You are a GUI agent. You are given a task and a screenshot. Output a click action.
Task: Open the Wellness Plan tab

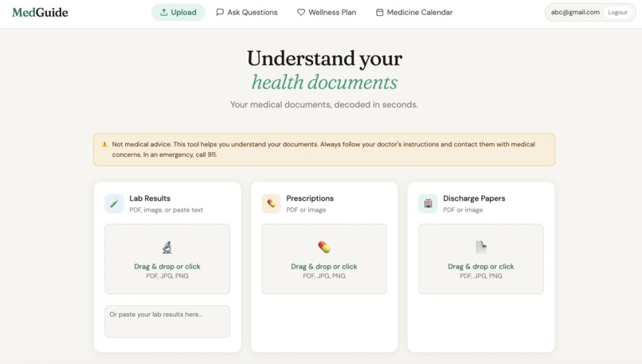[327, 12]
